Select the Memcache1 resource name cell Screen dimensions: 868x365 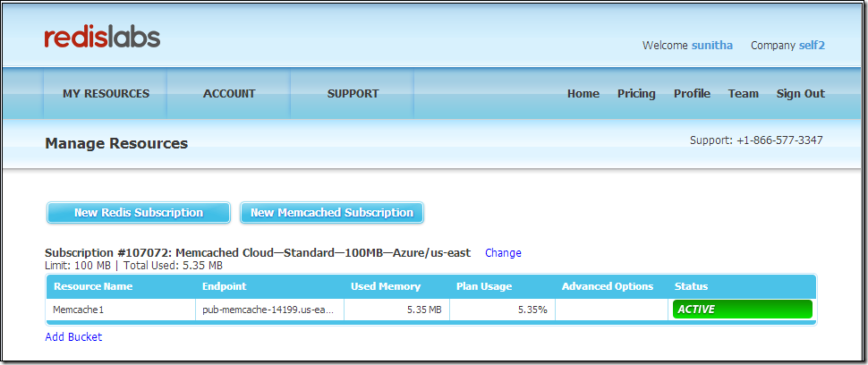coord(121,310)
